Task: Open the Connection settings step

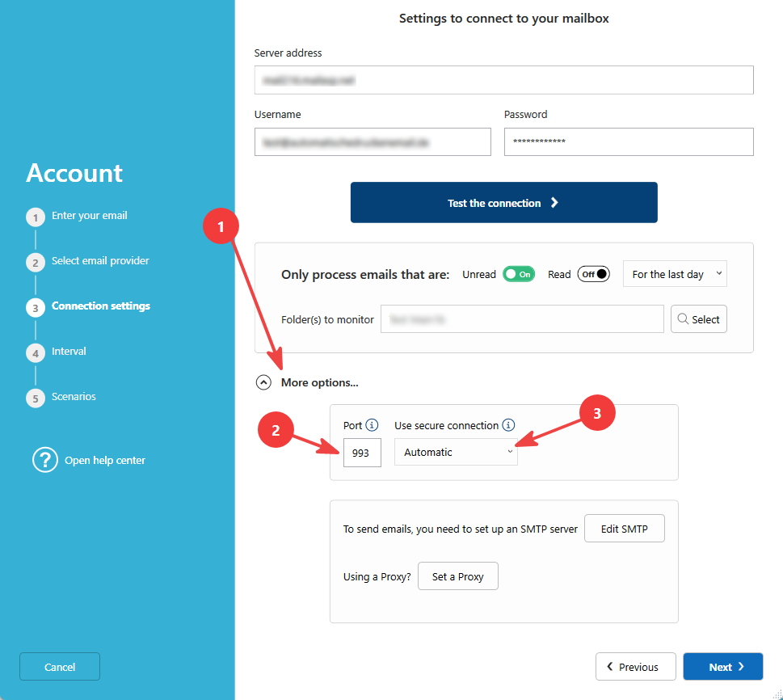Action: (x=101, y=306)
